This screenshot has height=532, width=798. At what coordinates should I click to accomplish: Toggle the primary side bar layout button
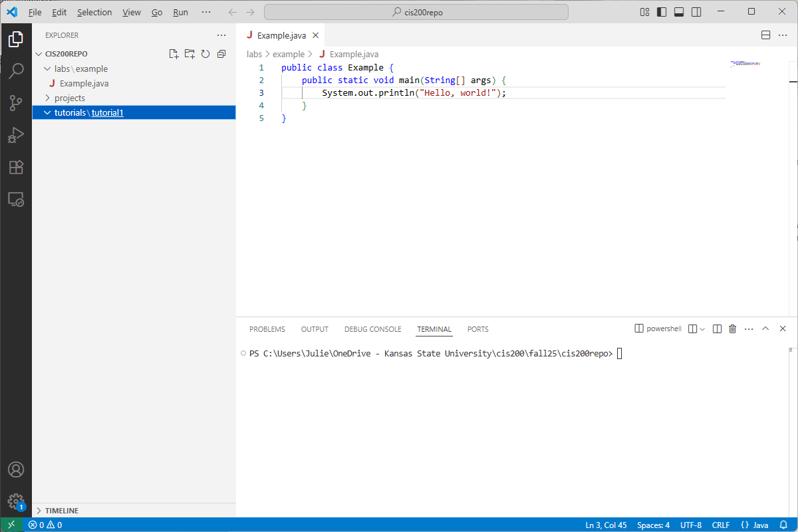pos(662,12)
